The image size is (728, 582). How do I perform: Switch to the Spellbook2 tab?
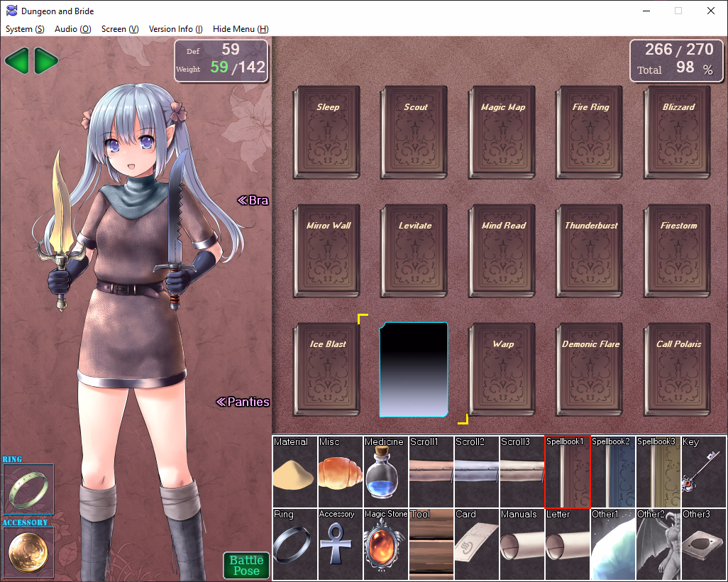(612, 472)
